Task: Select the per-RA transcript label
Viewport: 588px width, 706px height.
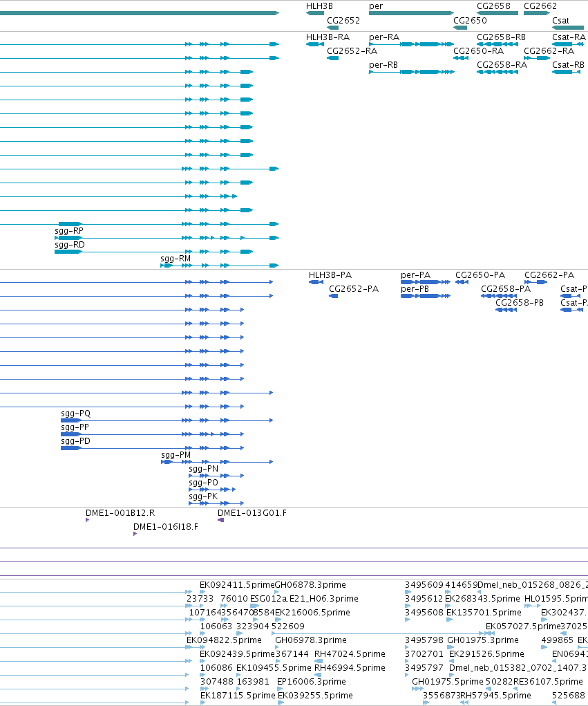Action: (384, 37)
